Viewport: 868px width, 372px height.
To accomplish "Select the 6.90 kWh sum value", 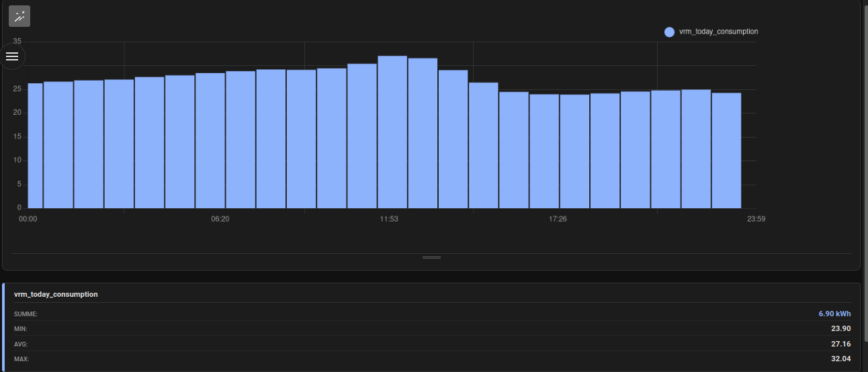I will (x=834, y=314).
